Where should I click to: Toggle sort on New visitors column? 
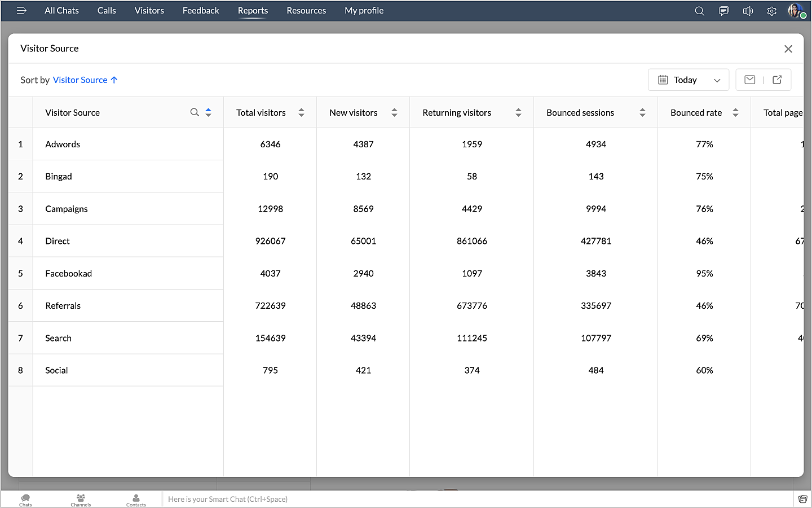tap(394, 112)
